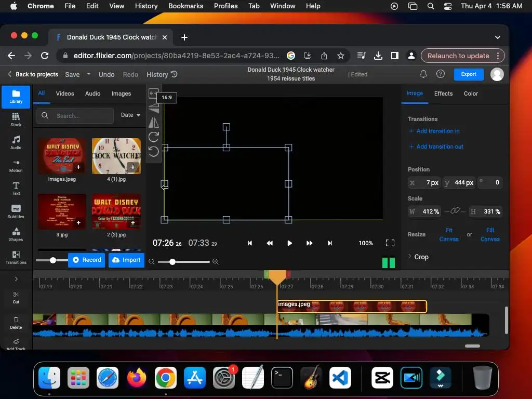Open the Motion panel
The image size is (532, 399).
[16, 166]
